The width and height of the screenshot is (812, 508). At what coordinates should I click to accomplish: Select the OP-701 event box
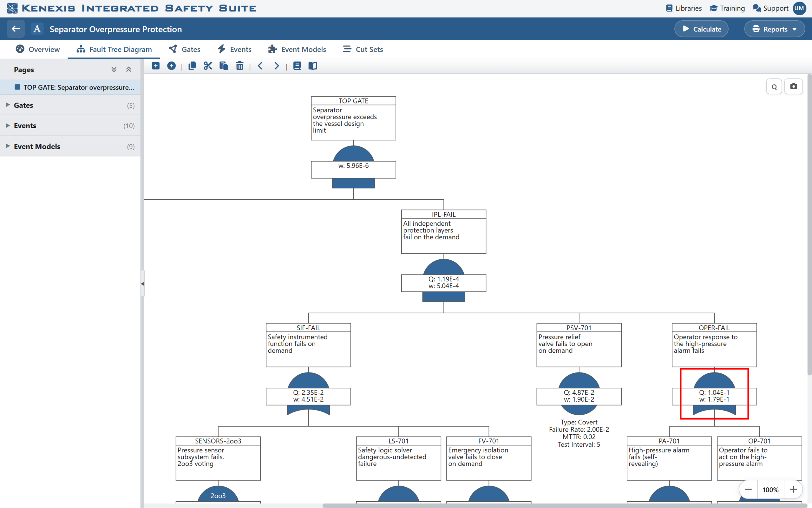coord(759,458)
